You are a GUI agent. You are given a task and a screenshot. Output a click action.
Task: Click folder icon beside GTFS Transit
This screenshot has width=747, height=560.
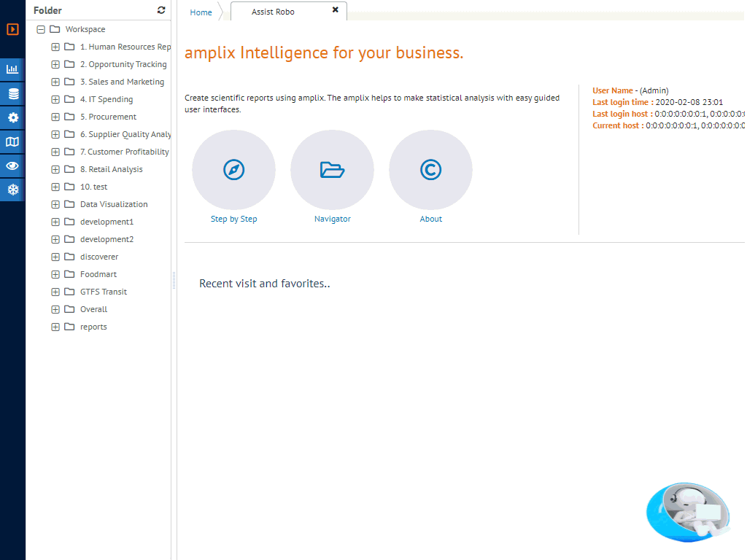[69, 292]
